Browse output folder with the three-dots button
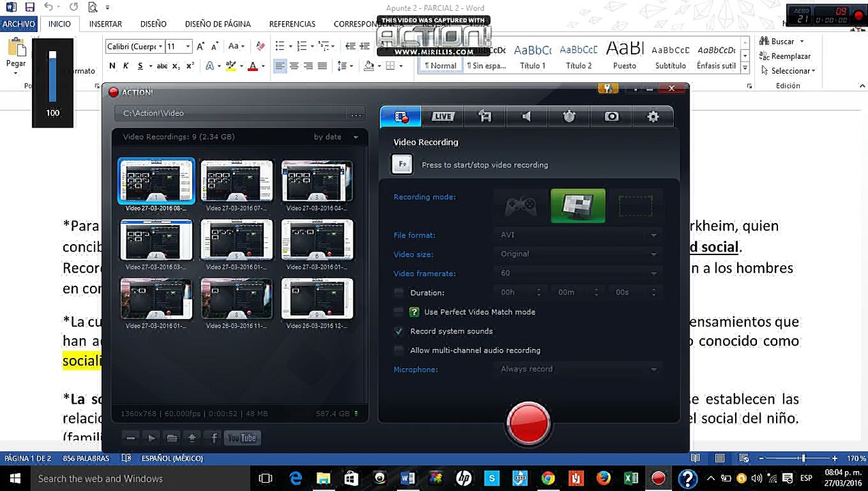Image resolution: width=868 pixels, height=491 pixels. click(x=356, y=114)
